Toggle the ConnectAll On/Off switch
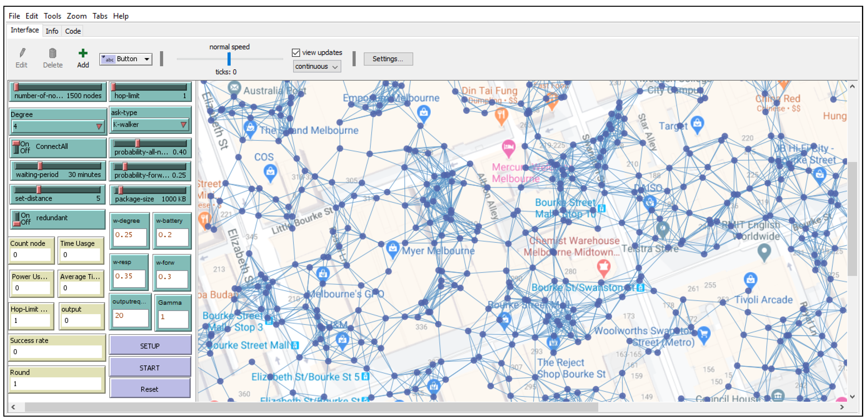 click(16, 148)
